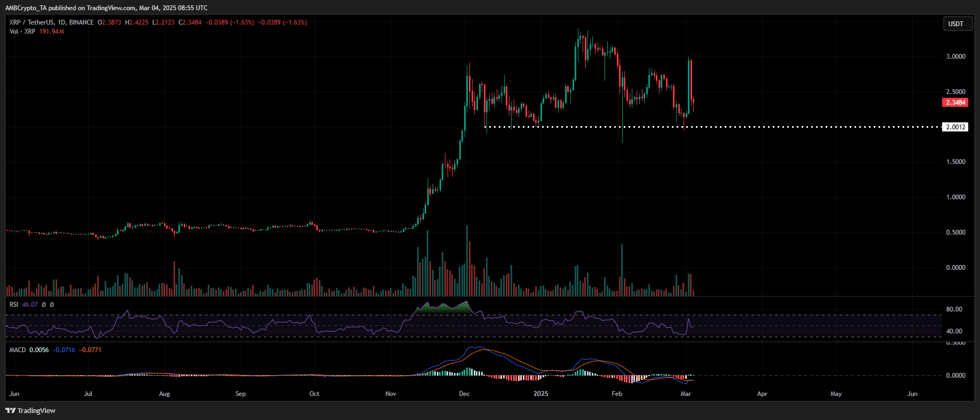
Task: Click the white 2.0012 support price label
Action: tap(955, 127)
